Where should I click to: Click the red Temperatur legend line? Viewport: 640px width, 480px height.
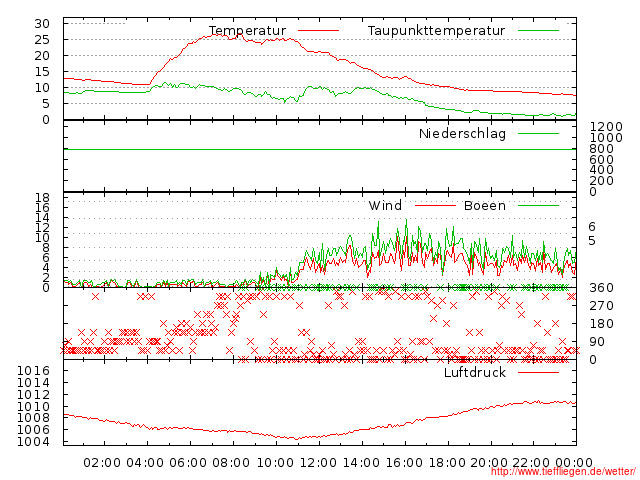point(318,31)
